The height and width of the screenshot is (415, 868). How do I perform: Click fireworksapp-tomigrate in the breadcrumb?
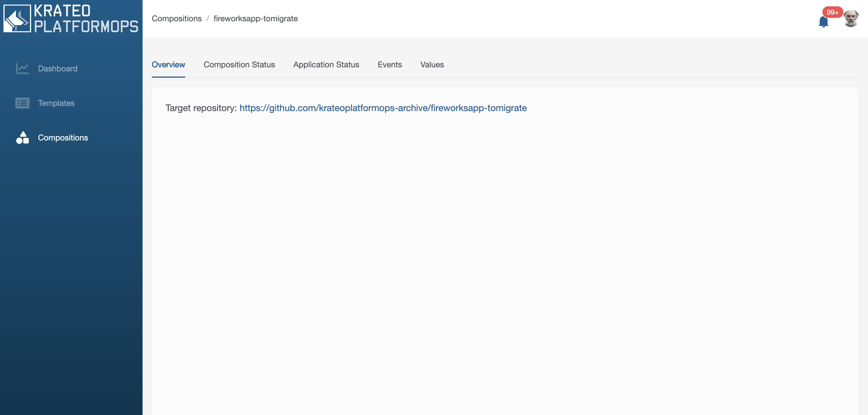[255, 18]
